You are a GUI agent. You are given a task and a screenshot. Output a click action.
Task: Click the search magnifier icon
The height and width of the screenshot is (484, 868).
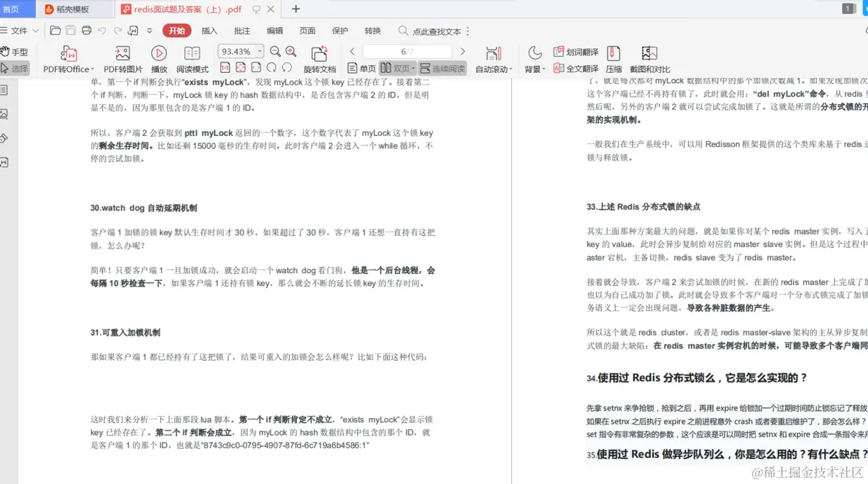point(403,31)
